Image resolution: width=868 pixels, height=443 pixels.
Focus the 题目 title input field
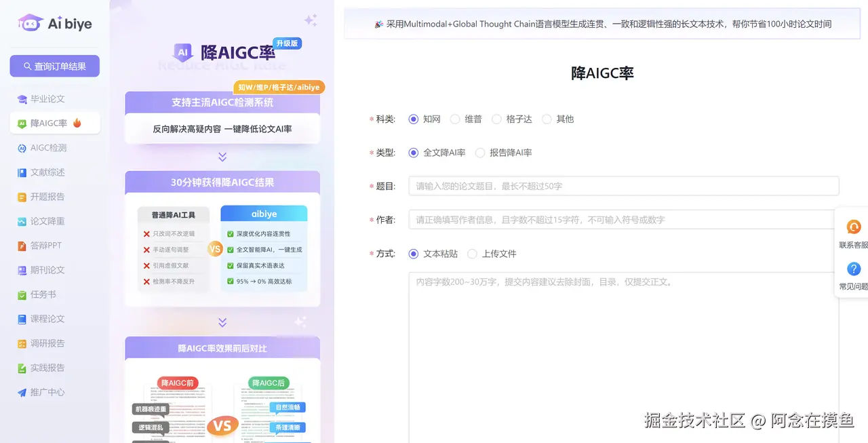(623, 186)
